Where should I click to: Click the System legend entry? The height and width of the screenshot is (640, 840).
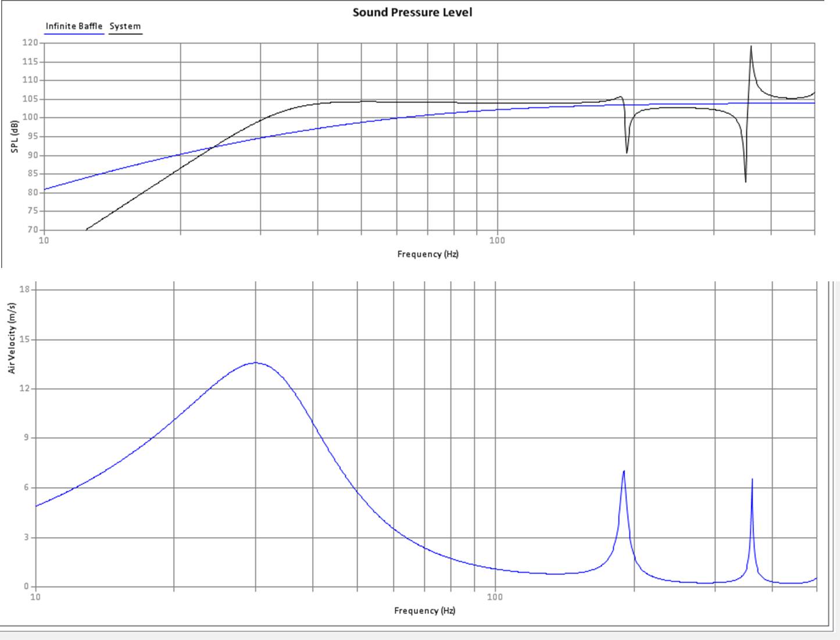pos(125,26)
